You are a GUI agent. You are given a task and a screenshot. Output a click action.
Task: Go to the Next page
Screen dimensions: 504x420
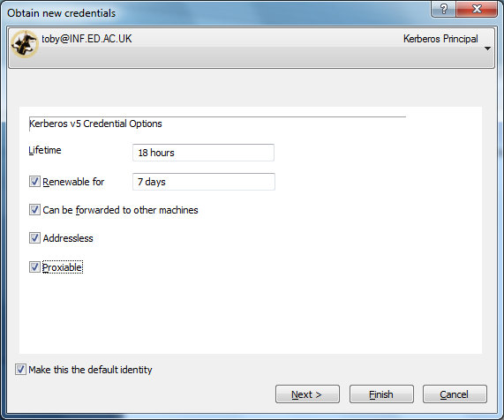click(x=307, y=394)
